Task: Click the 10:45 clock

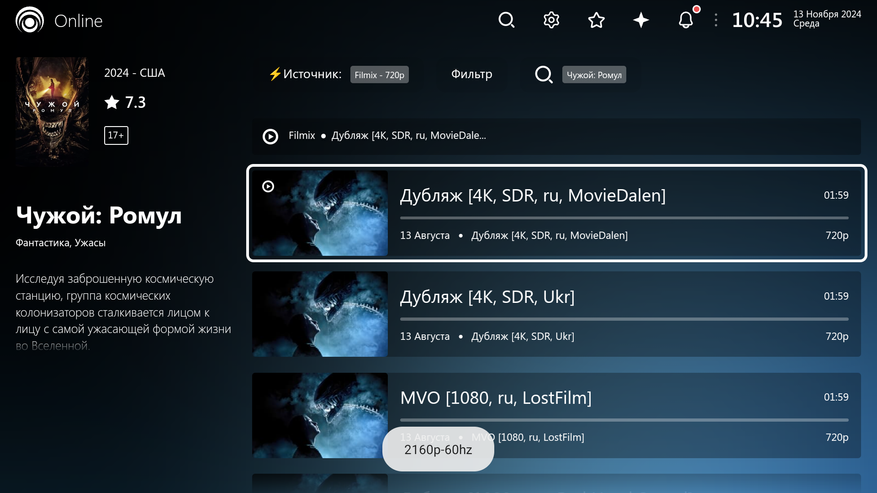Action: [x=757, y=20]
